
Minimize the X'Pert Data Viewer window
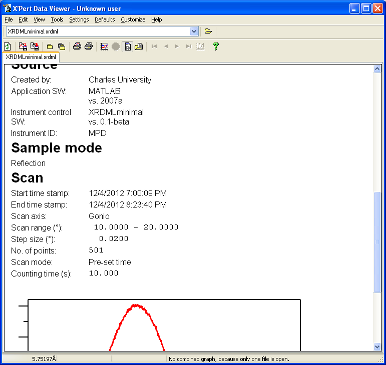pos(355,8)
